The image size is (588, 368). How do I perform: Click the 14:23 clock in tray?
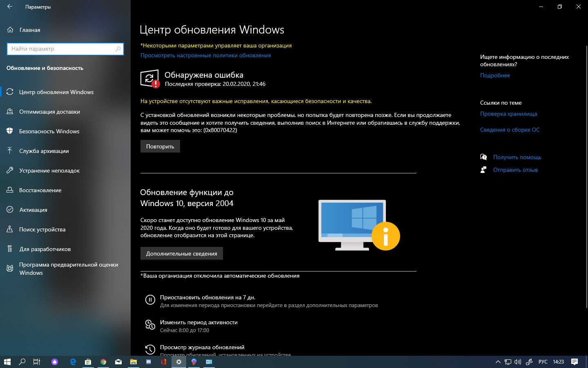558,362
